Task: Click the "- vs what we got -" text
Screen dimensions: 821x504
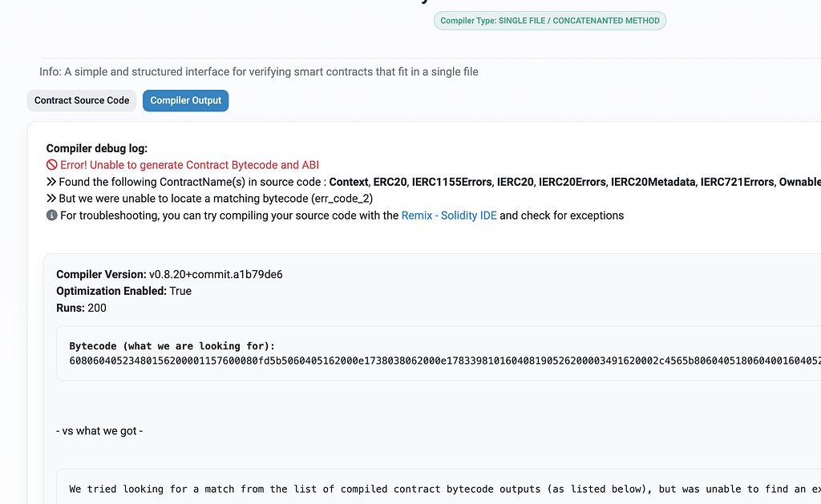Action: point(99,431)
